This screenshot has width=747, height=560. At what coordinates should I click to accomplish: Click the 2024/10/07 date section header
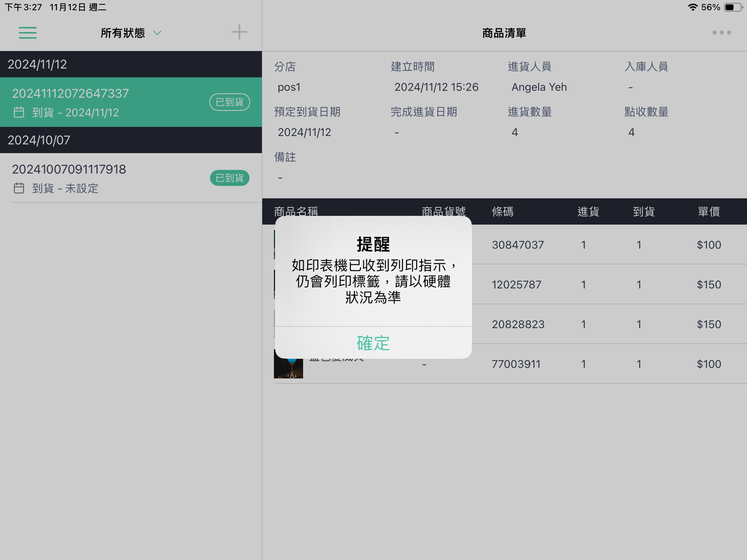pyautogui.click(x=131, y=140)
